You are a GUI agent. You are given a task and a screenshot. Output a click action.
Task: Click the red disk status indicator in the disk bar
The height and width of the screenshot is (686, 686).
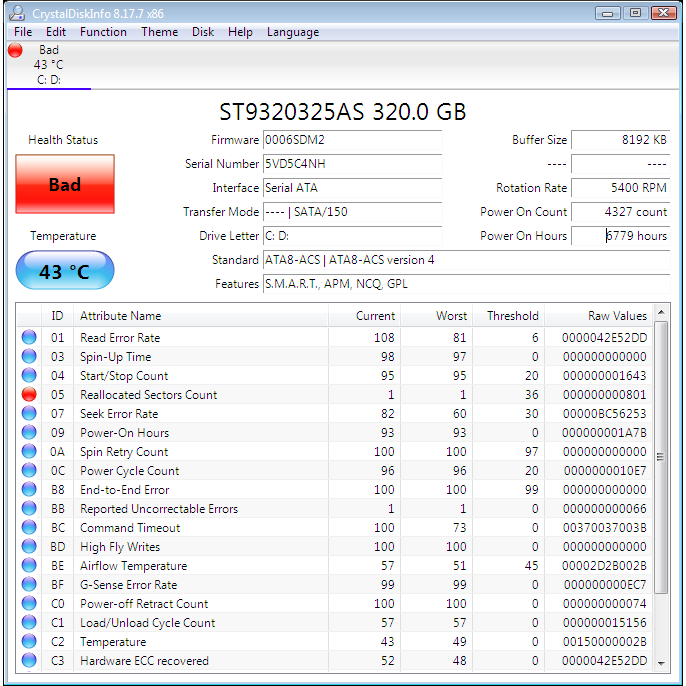15,50
